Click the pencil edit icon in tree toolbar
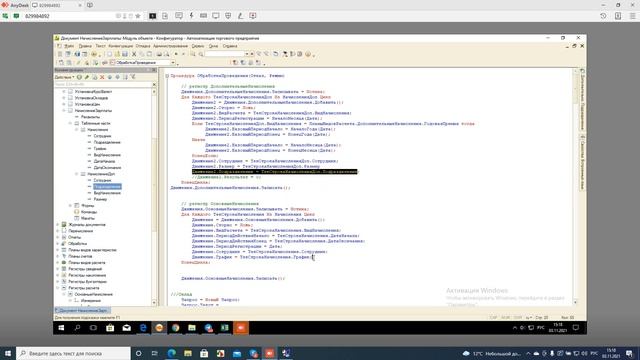Viewport: 640px width, 360px height. (x=87, y=77)
